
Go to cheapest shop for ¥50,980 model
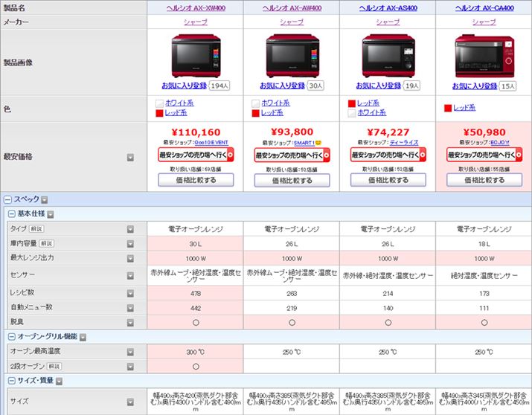point(484,155)
